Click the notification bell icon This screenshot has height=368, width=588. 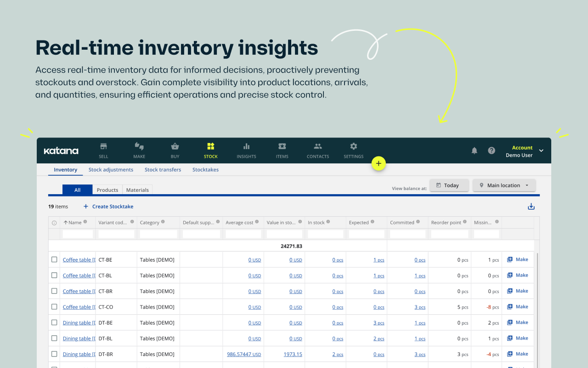coord(475,151)
